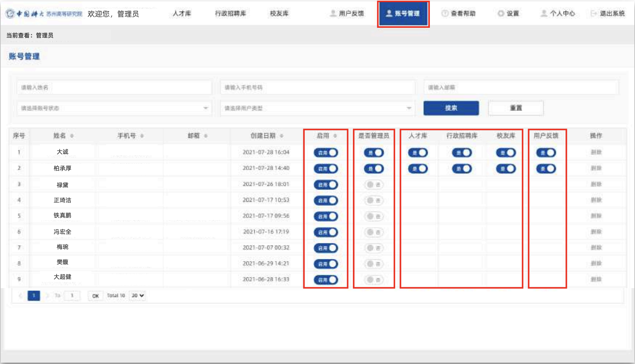635x364 pixels.
Task: Enable 是否管理员 switch for 正琦洁
Action: pos(374,201)
